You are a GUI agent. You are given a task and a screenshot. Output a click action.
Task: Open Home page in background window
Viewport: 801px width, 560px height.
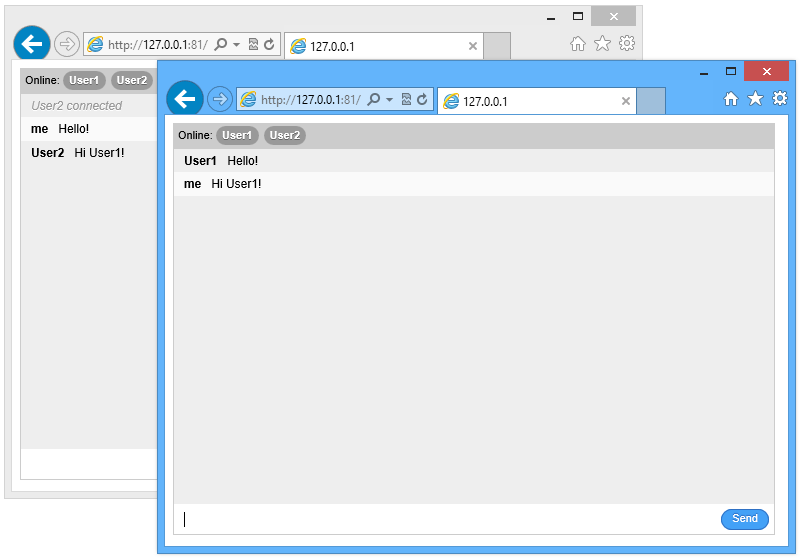(x=578, y=44)
